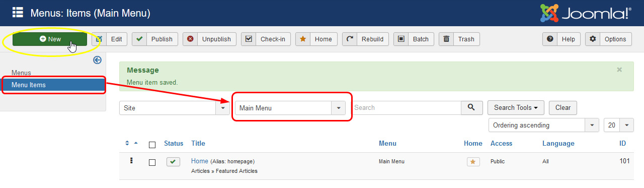Expand the Search Tools filters
Screen dimensions: 644x188
click(x=516, y=107)
